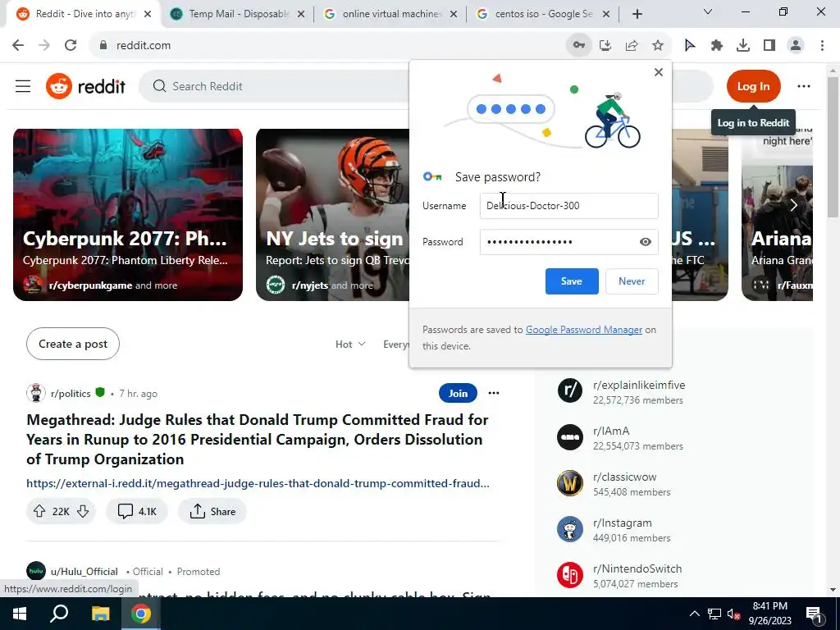The width and height of the screenshot is (840, 630).
Task: Open comments showing 4.1K
Action: pos(137,512)
